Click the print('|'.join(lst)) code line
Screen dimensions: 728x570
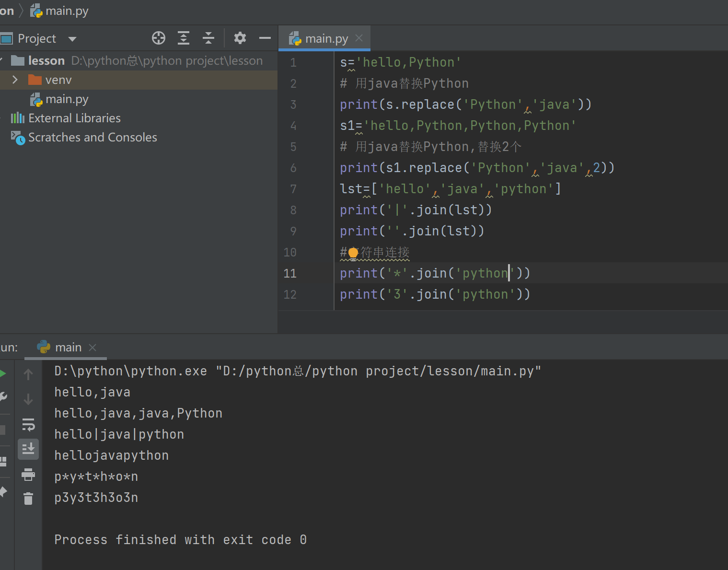[x=416, y=210]
